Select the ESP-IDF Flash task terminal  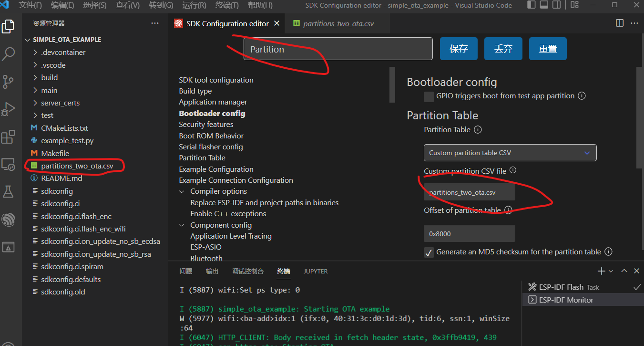pyautogui.click(x=583, y=287)
